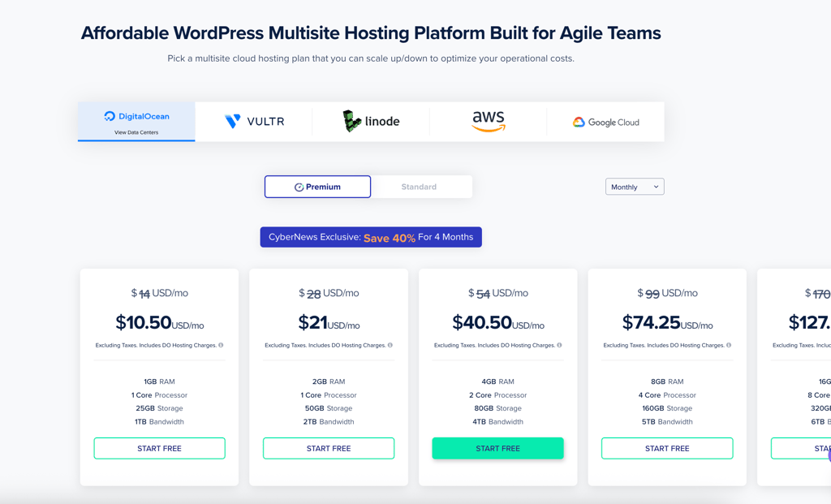Select the Premium plan toggle

click(317, 187)
